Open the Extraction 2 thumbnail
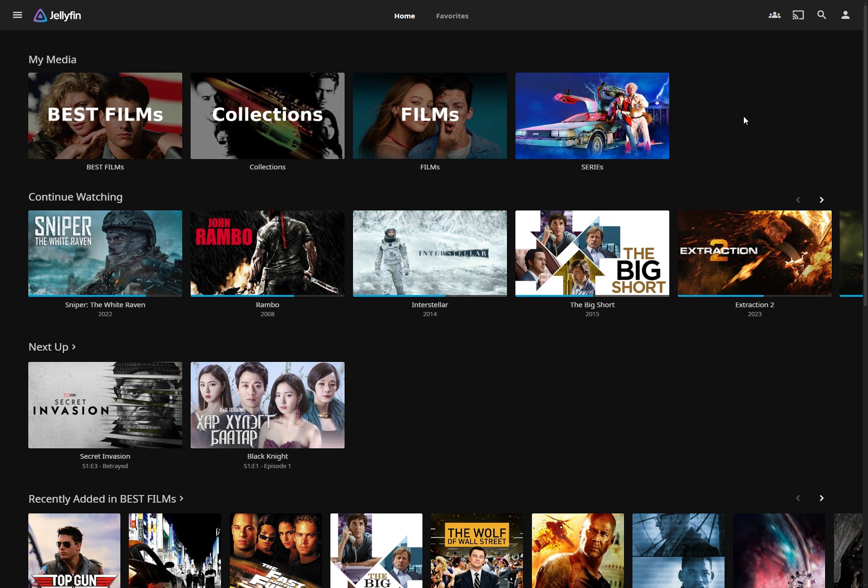868x588 pixels. point(755,253)
